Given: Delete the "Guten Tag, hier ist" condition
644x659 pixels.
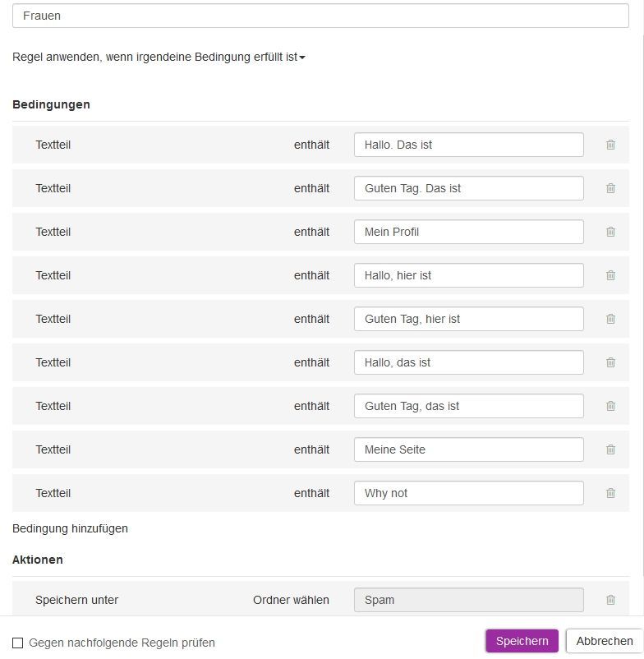Looking at the screenshot, I should (610, 318).
